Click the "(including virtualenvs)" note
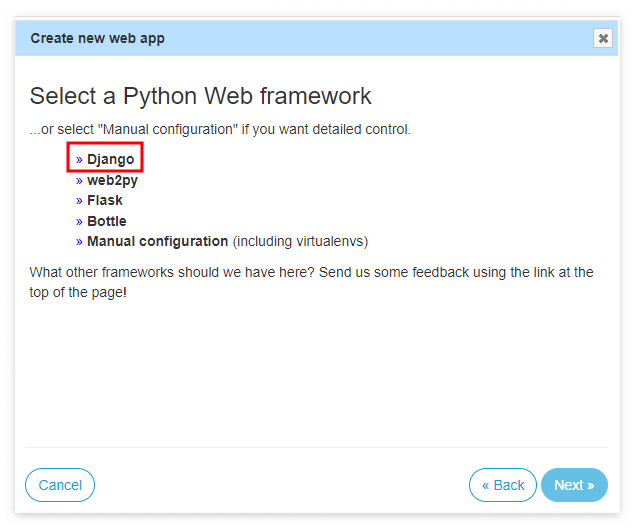635x528 pixels. (x=300, y=241)
